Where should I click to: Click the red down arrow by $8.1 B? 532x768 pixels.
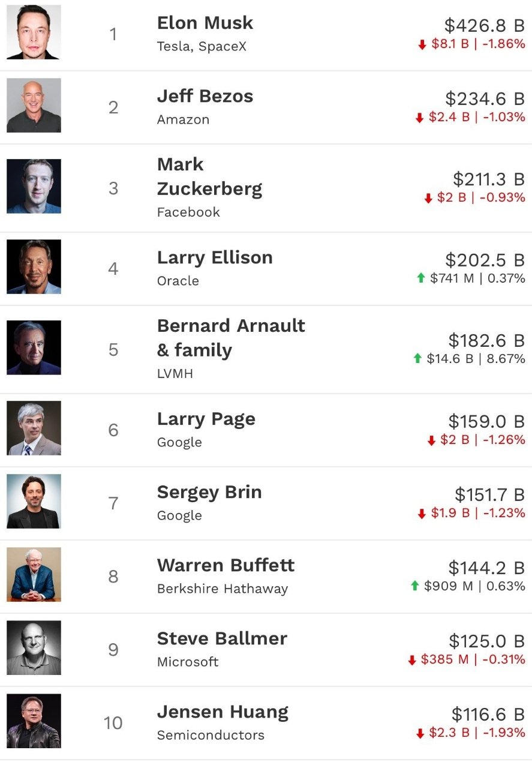[x=422, y=44]
